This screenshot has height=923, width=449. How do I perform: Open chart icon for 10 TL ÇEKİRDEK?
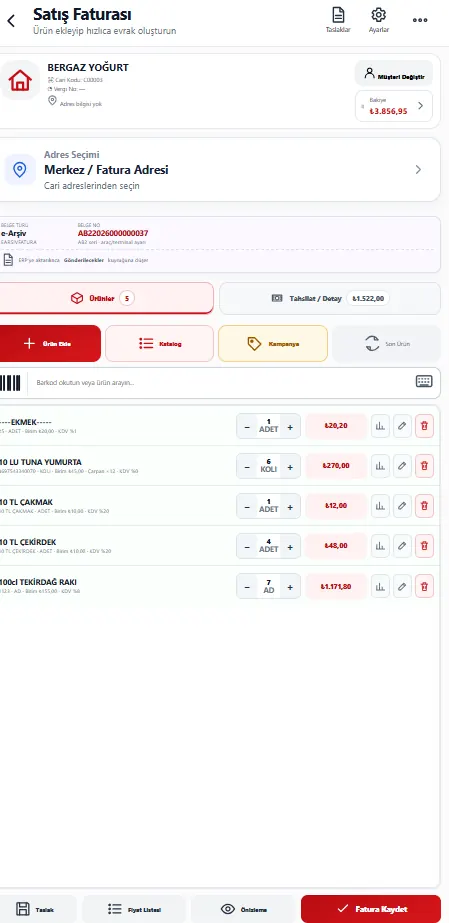pyautogui.click(x=380, y=546)
